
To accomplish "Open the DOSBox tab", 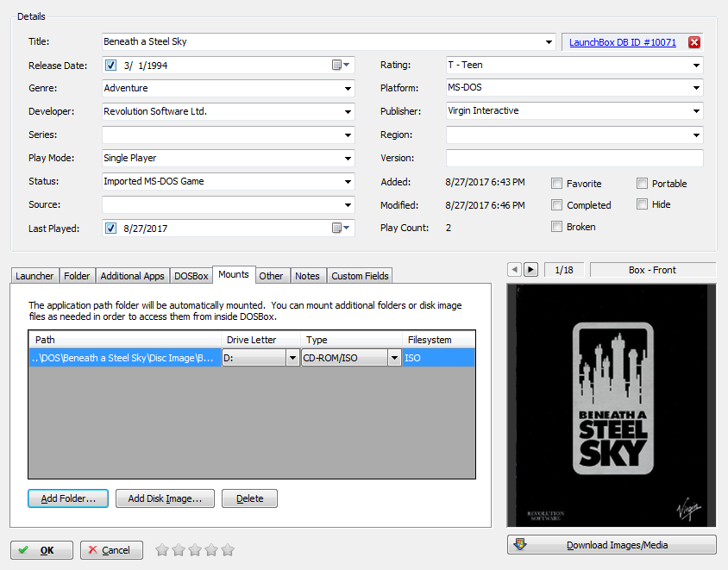I will tap(191, 276).
